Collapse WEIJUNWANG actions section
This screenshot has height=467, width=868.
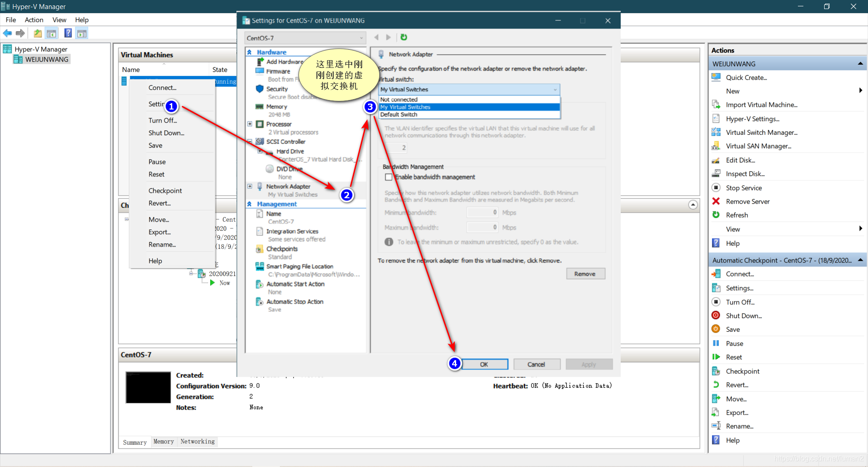point(860,64)
